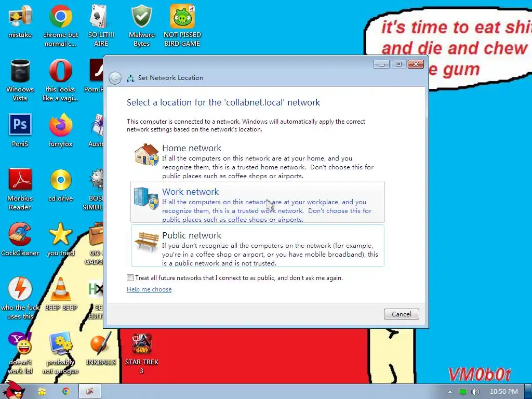Viewport: 532px width, 399px height.
Task: Click the Public network bench icon
Action: pos(146,241)
